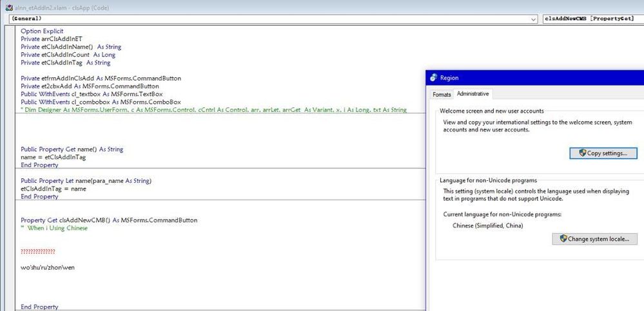Click the cl_textbox WithEvents line
This screenshot has width=644, height=311.
tap(92, 94)
